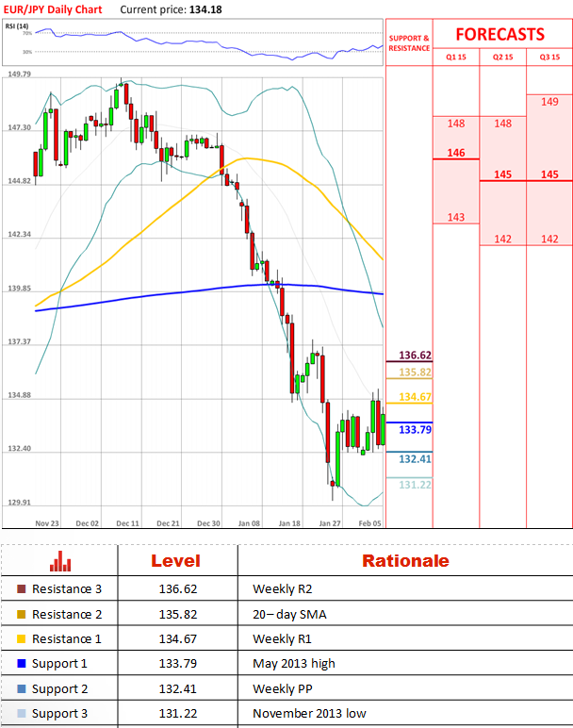Select the 'Resistance 3' row label
573x728 pixels.
pyautogui.click(x=67, y=588)
